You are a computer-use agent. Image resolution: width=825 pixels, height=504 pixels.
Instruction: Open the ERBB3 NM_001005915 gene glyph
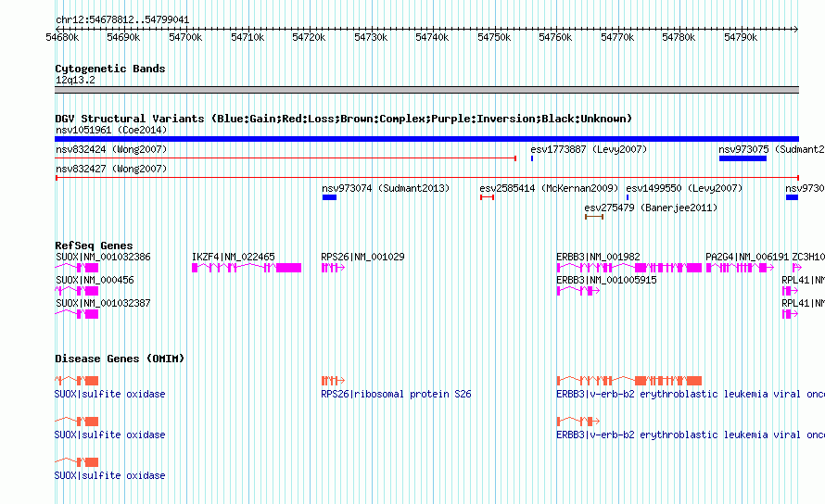click(578, 291)
